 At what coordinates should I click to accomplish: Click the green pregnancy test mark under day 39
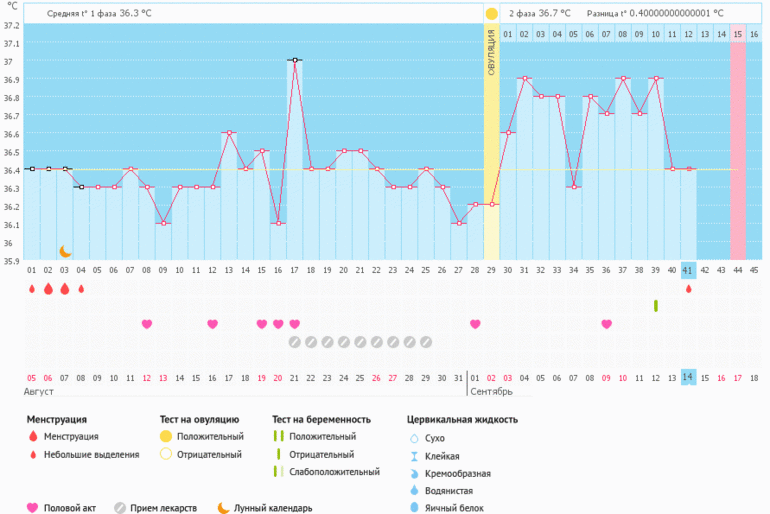tap(656, 305)
